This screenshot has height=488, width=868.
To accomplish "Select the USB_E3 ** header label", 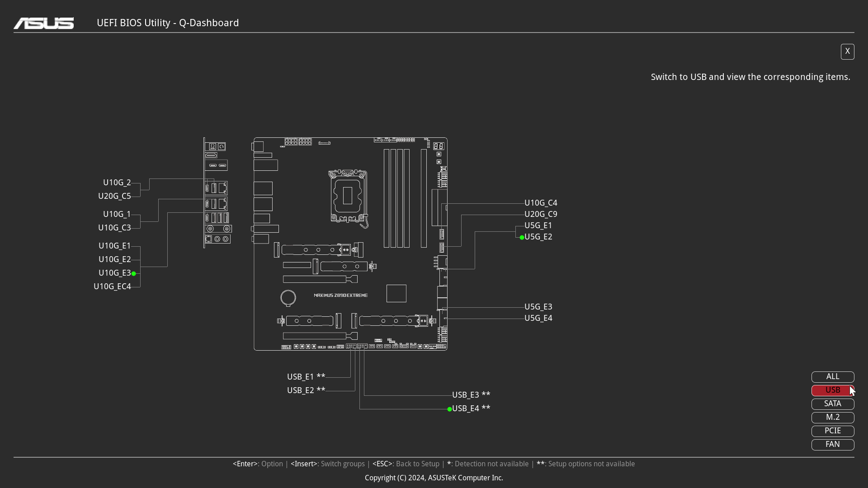I will click(x=471, y=395).
